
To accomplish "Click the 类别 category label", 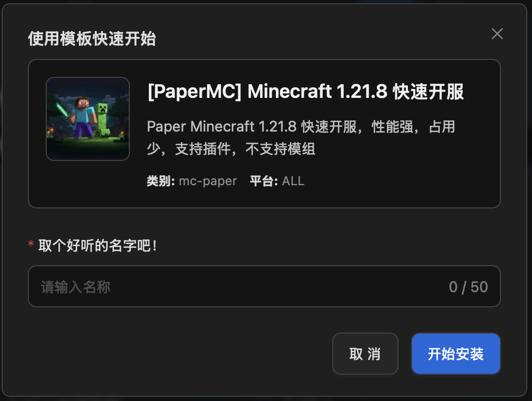I will coord(160,181).
